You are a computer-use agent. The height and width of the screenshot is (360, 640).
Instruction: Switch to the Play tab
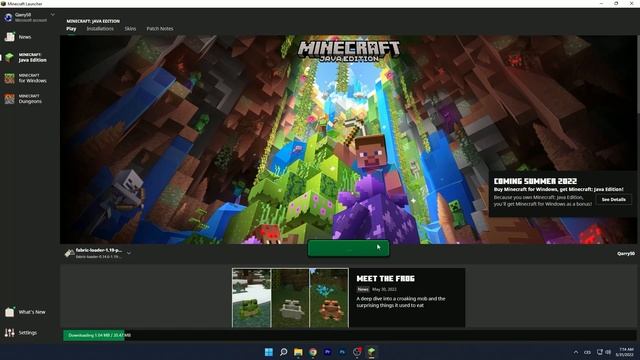click(71, 29)
